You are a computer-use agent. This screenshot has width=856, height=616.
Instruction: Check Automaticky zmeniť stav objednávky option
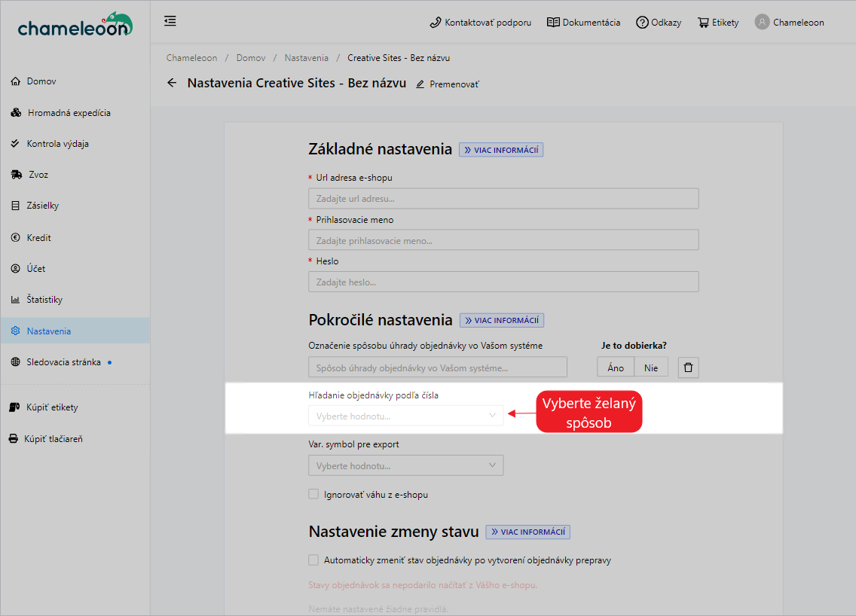pos(313,560)
